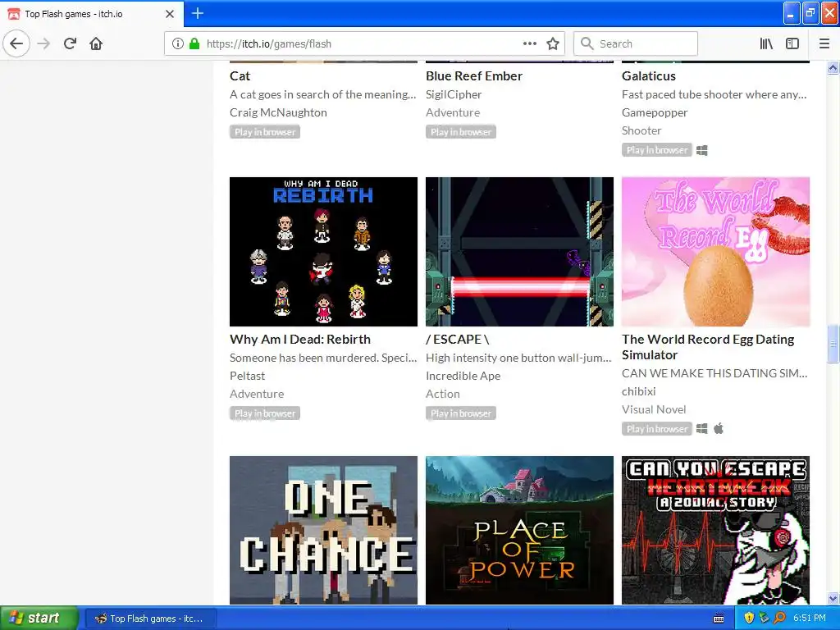Click the Visual Novel genre label

[x=654, y=409]
